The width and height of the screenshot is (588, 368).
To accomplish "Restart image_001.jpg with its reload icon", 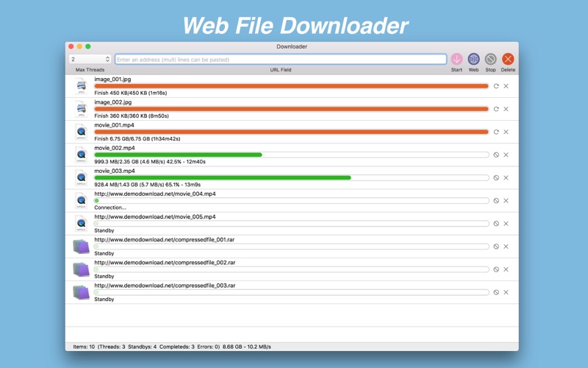I will tap(496, 86).
